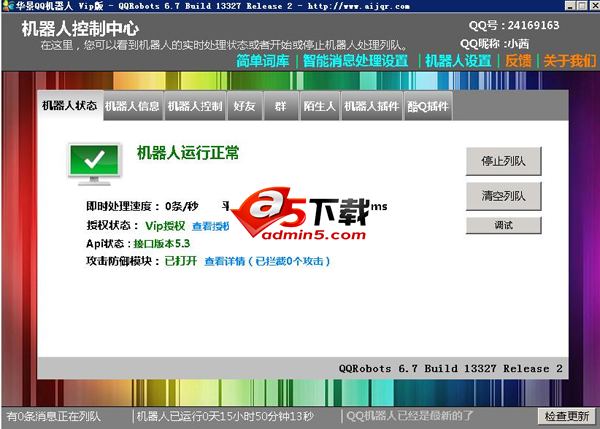Viewport: 600px width, 429px height.
Task: Click the QQRobots 6.7 Build footer text
Action: click(x=450, y=369)
